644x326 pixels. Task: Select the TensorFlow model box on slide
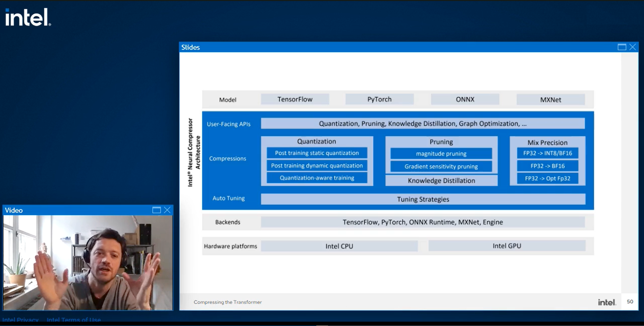click(x=295, y=99)
